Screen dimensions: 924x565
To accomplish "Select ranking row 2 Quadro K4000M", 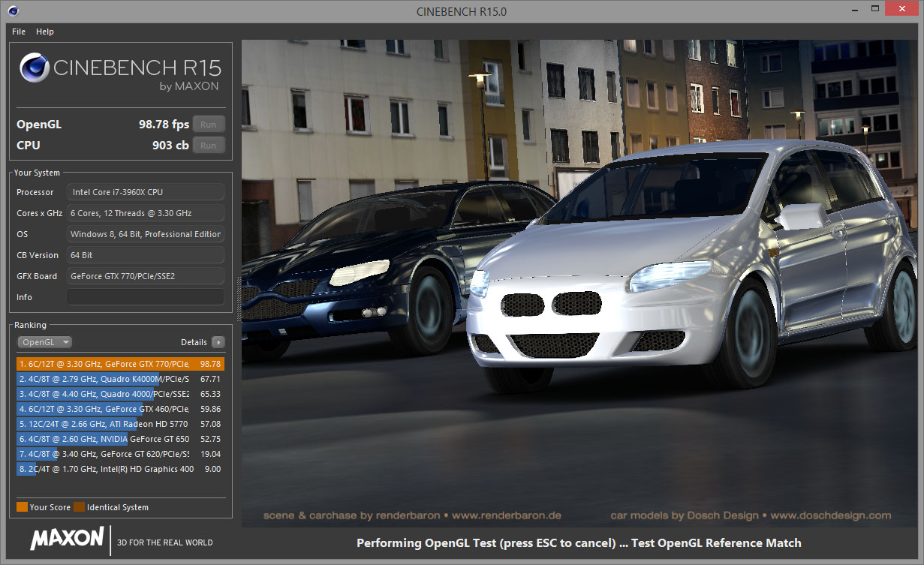I will pos(120,379).
